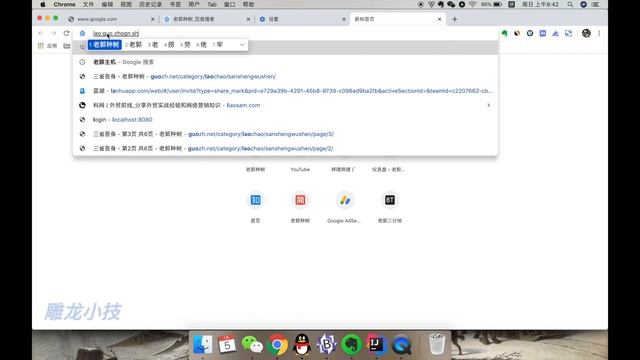
Task: Open the 文件 menu in menu bar
Action: [88, 4]
